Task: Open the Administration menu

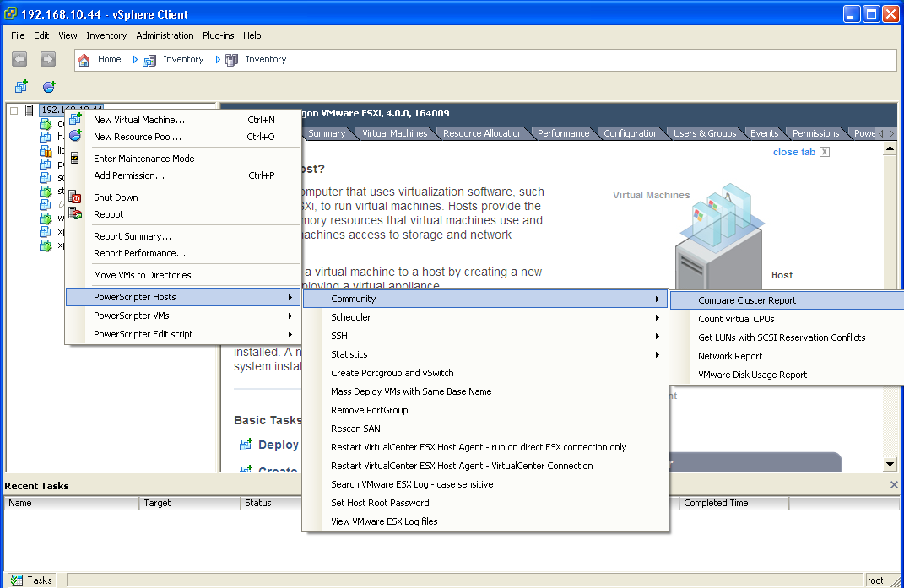Action: tap(165, 35)
